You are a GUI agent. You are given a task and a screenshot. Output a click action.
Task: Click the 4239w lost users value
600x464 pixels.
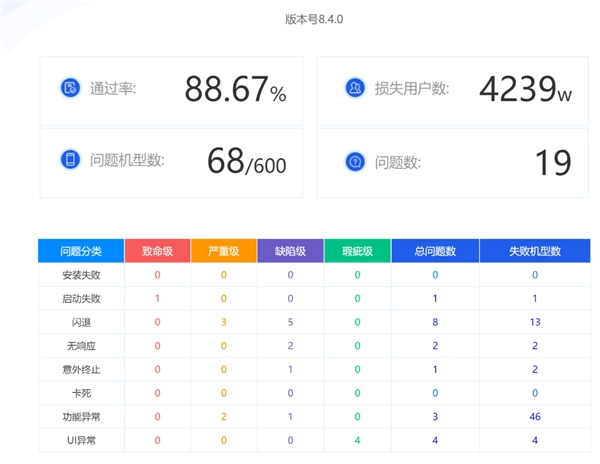(525, 89)
